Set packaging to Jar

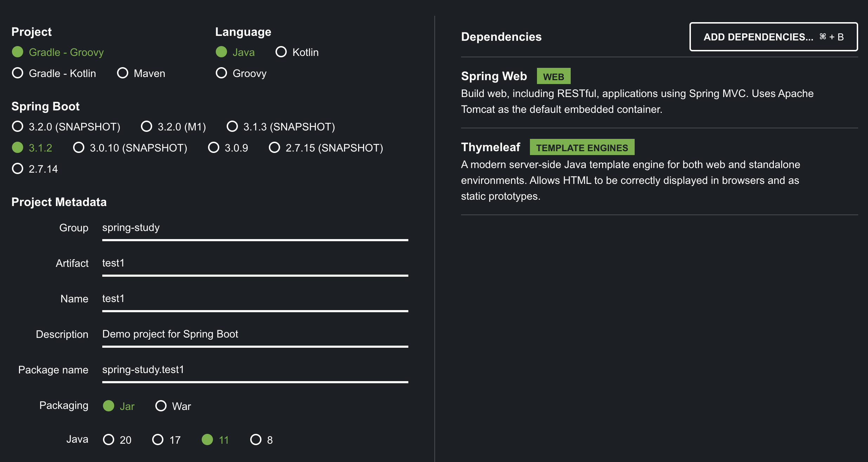pos(119,406)
